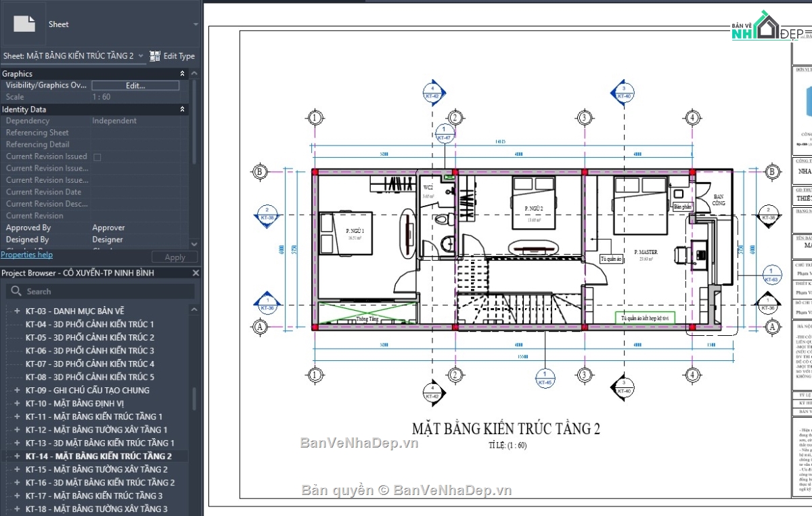Open sheet KT-04 - 3D PHỐI CẢNH KIẾN TRÚC 1
This screenshot has width=812, height=516.
(90, 324)
